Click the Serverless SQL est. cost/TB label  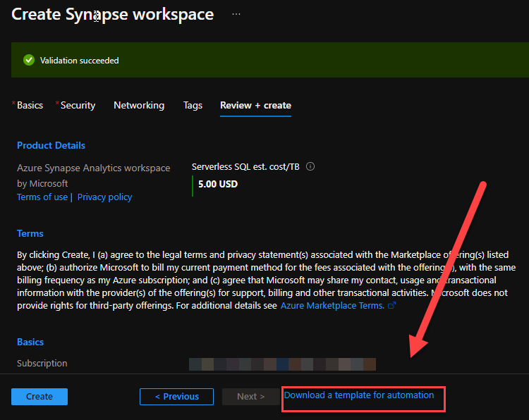[245, 166]
